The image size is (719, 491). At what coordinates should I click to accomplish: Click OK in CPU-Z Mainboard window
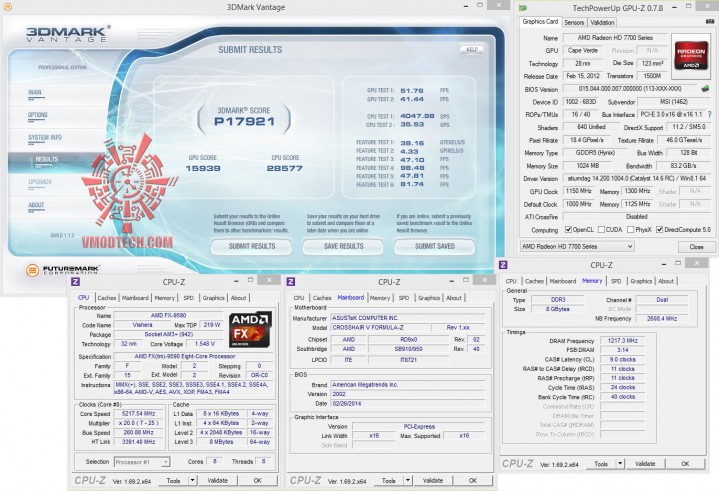(473, 480)
